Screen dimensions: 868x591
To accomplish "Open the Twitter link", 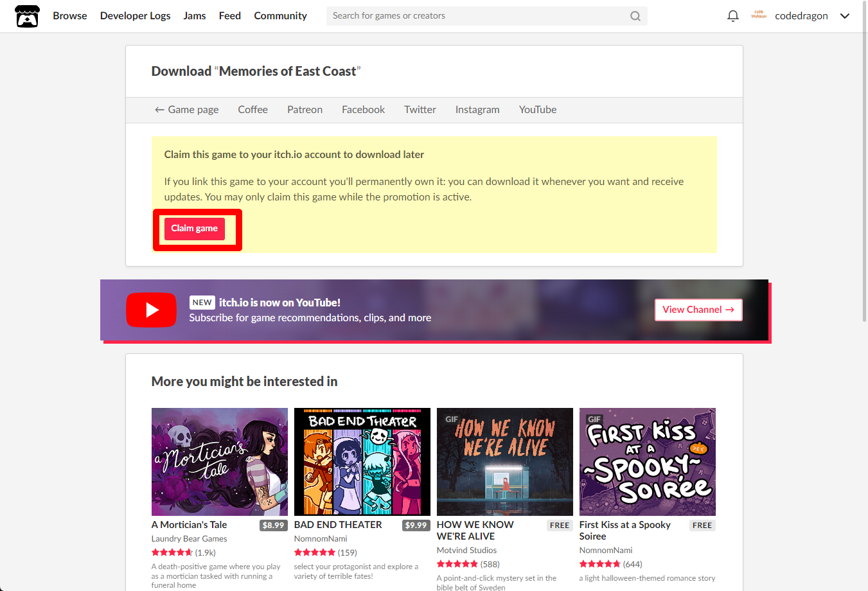I will (x=420, y=110).
